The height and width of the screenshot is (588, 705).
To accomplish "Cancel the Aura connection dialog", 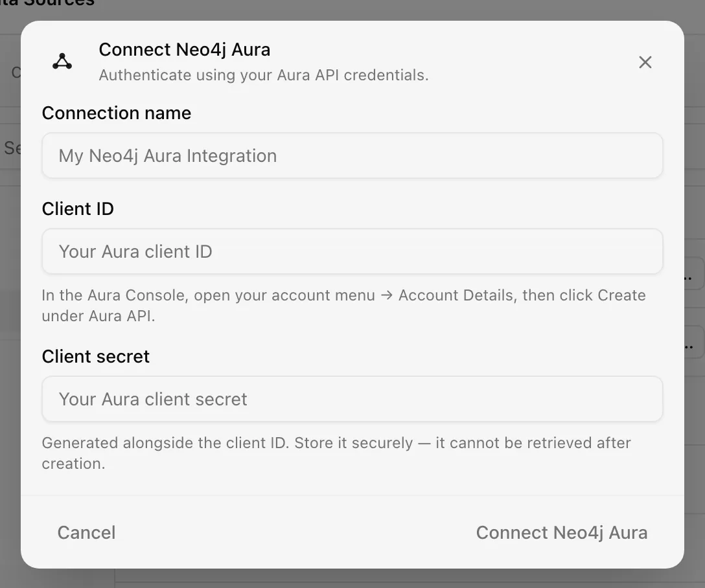I will pyautogui.click(x=86, y=532).
